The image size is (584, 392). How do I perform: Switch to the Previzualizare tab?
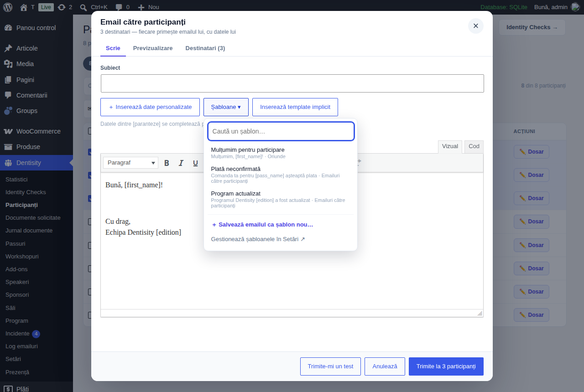pos(153,48)
